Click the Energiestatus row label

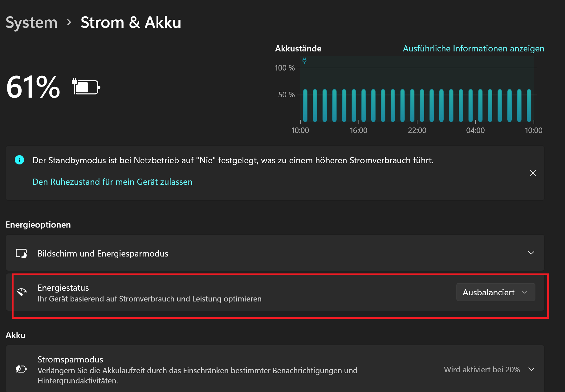[63, 288]
